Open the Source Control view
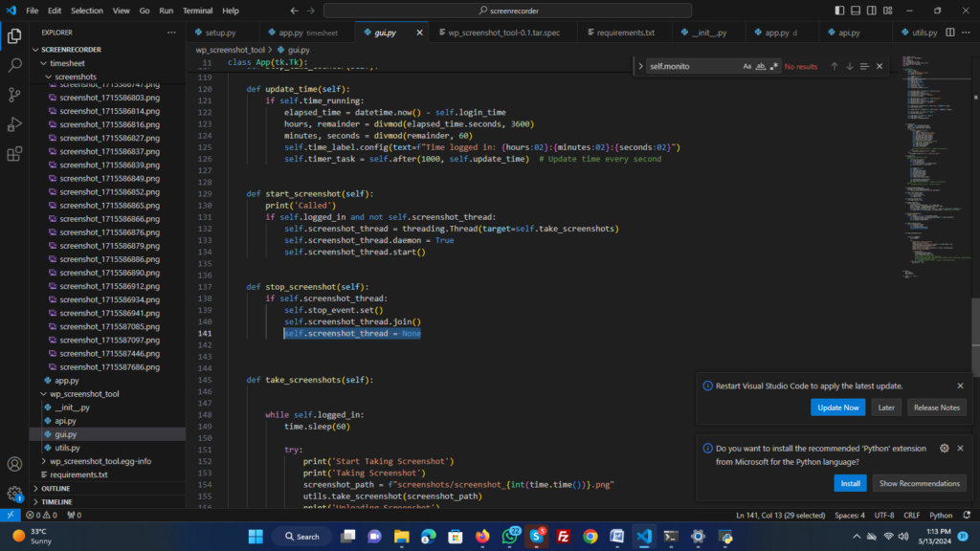Viewport: 980px width, 551px height. (x=15, y=95)
